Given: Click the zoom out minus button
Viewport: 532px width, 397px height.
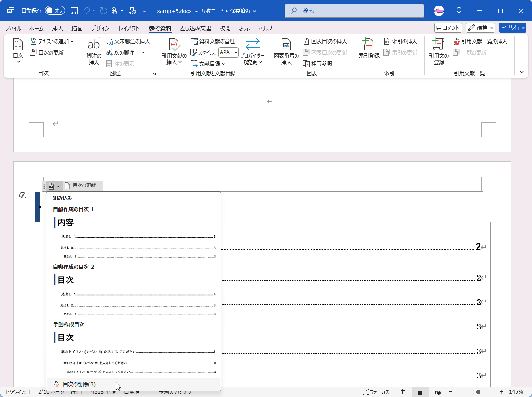Looking at the screenshot, I should pyautogui.click(x=451, y=392).
